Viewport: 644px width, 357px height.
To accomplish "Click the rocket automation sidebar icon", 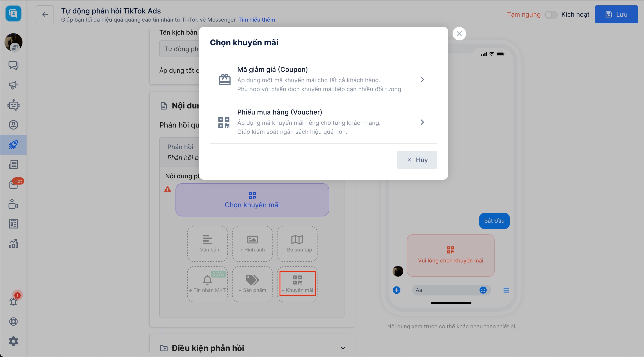I will tap(13, 145).
